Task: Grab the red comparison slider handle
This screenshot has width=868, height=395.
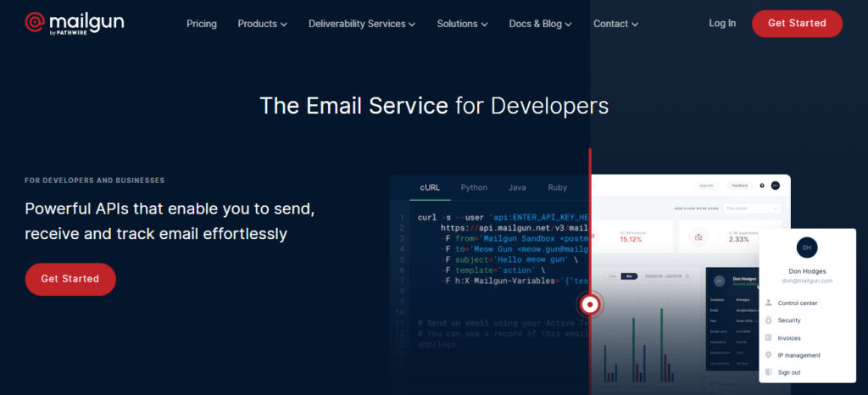Action: (590, 303)
